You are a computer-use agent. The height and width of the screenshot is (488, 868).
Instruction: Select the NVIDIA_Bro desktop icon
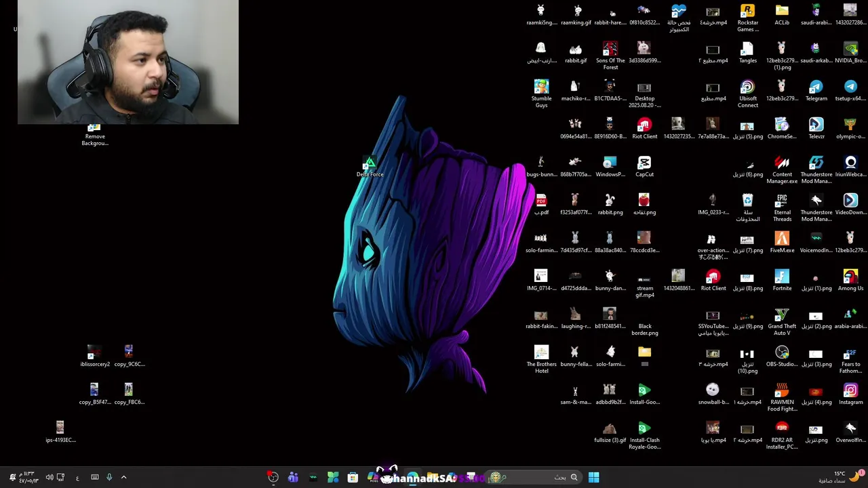click(850, 52)
